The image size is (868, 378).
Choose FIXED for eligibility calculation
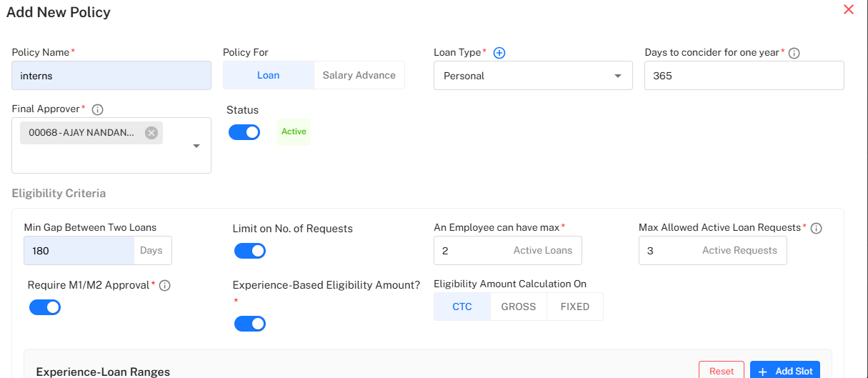coord(574,307)
